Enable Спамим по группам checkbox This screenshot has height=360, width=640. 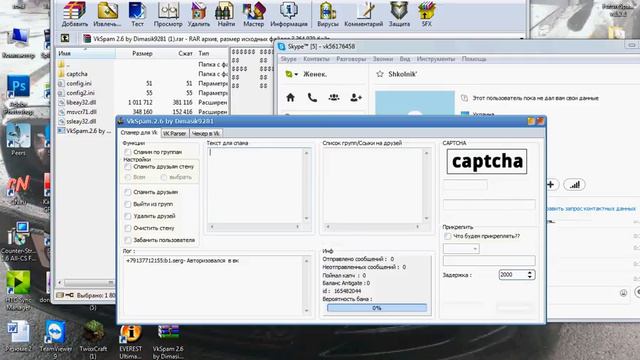(x=128, y=152)
